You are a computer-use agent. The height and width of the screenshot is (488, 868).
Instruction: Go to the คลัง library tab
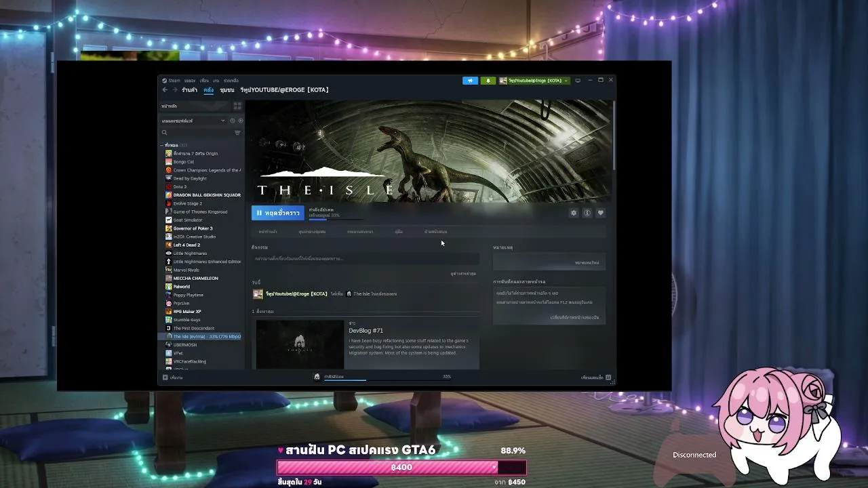point(208,89)
